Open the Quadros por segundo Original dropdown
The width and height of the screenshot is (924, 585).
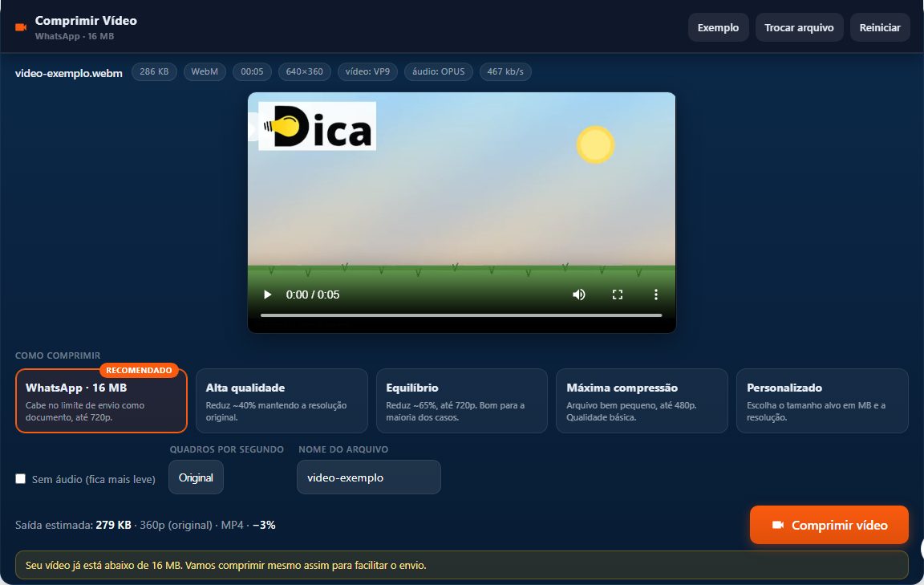[196, 477]
